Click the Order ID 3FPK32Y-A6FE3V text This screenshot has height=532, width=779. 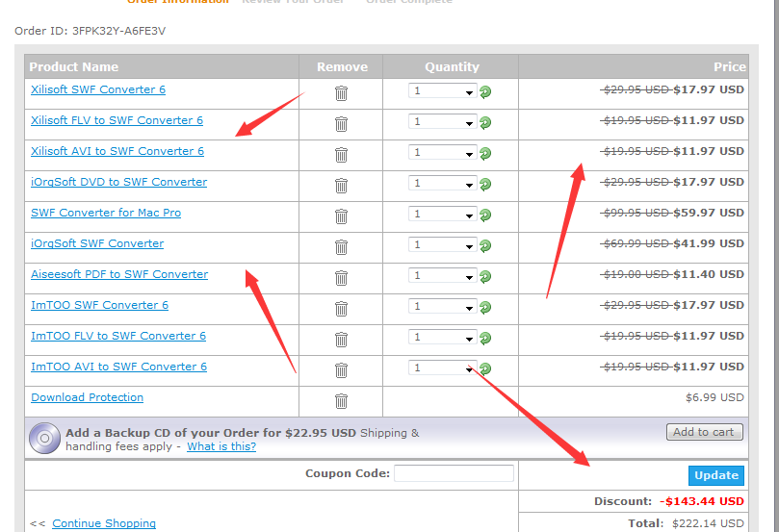90,31
